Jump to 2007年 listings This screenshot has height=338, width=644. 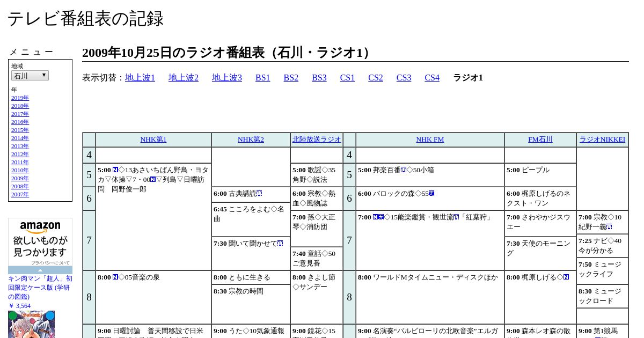20,194
